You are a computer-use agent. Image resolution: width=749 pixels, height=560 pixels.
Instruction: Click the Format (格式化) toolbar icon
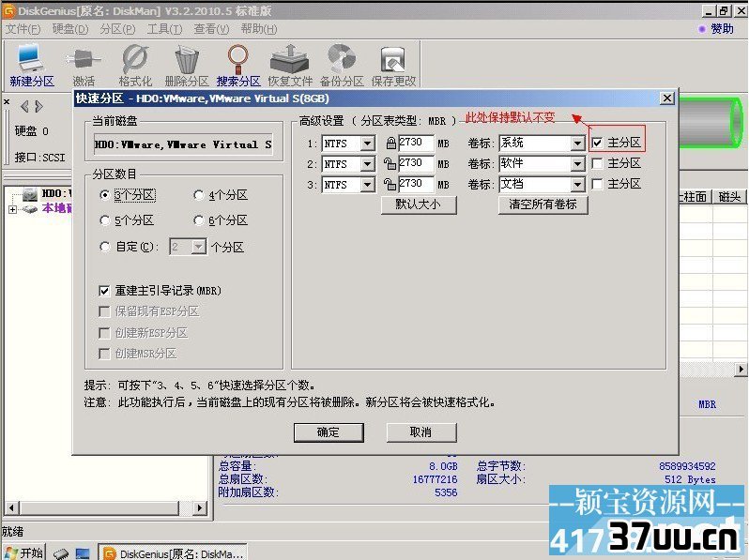(x=135, y=65)
